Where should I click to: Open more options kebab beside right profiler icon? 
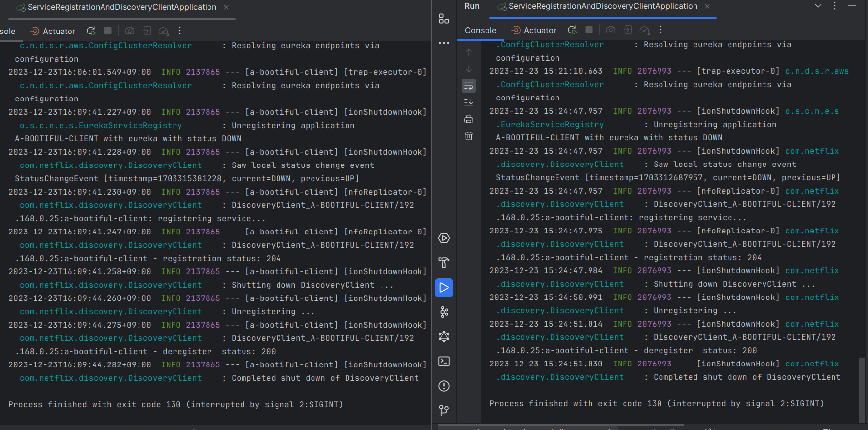661,30
